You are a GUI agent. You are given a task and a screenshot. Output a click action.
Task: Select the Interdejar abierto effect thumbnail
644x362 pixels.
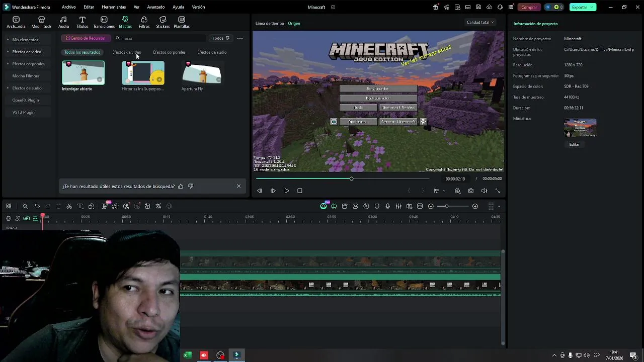[83, 73]
